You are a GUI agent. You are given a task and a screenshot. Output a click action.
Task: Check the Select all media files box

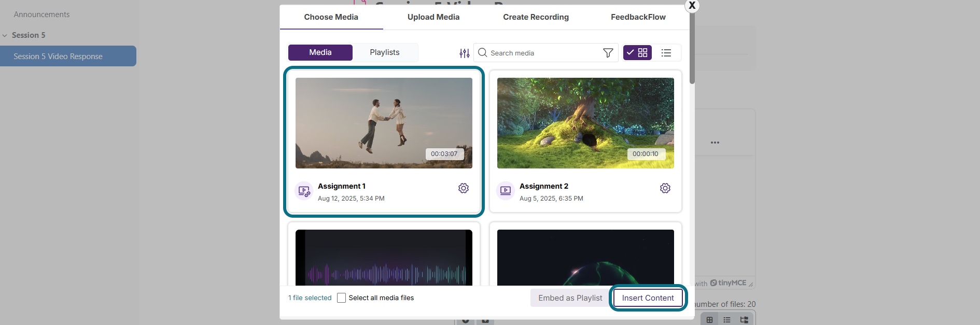click(341, 298)
